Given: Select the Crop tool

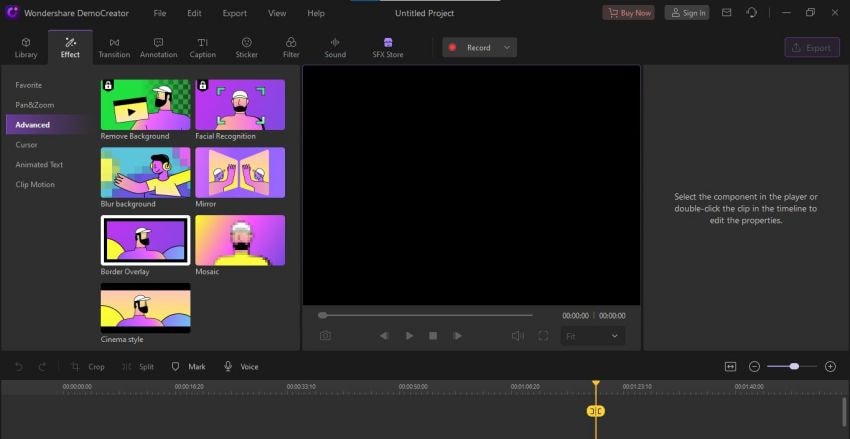Looking at the screenshot, I should coord(88,367).
